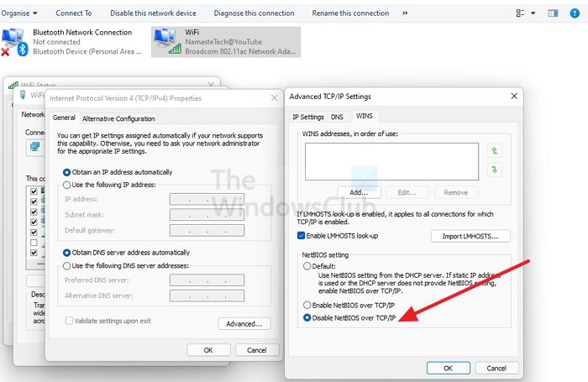Click the change view layout icon

tap(520, 13)
